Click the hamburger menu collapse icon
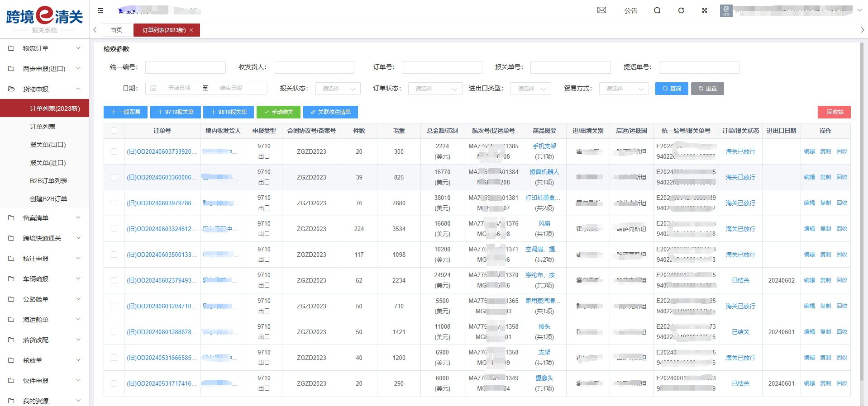 pyautogui.click(x=100, y=10)
